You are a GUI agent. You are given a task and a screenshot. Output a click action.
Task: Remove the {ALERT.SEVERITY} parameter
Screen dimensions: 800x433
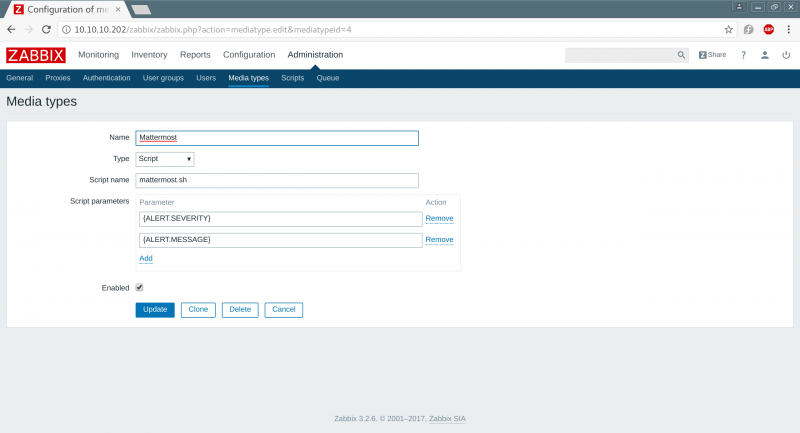tap(439, 218)
